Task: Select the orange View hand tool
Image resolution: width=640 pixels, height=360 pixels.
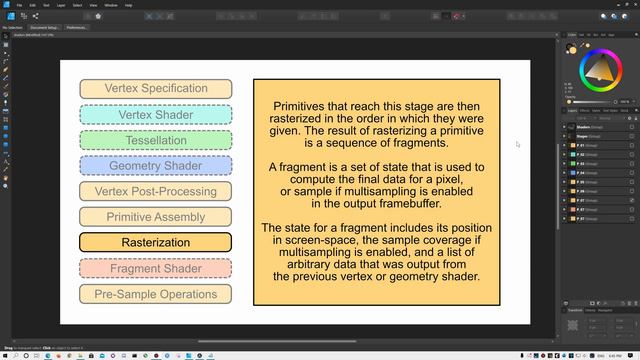Action: point(6,178)
